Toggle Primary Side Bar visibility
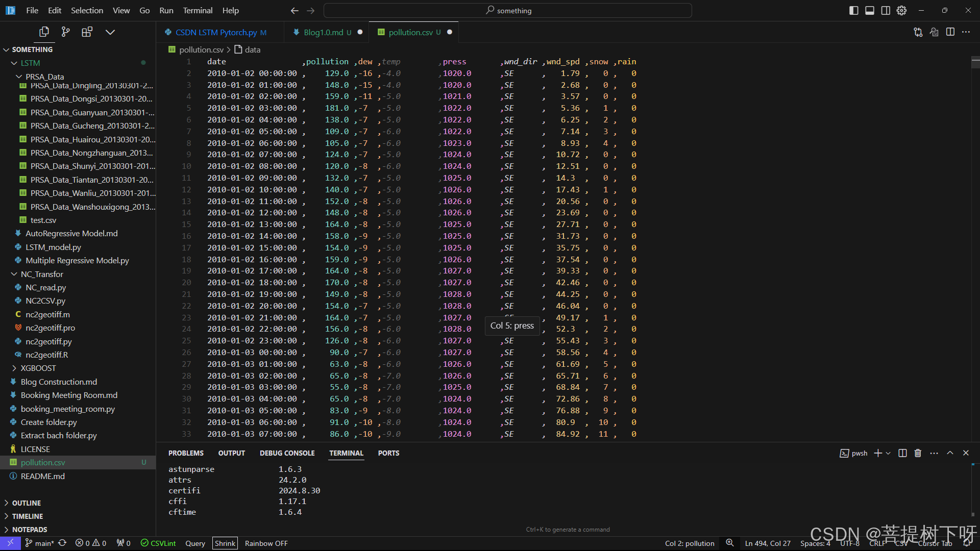Image resolution: width=980 pixels, height=551 pixels. pos(853,10)
